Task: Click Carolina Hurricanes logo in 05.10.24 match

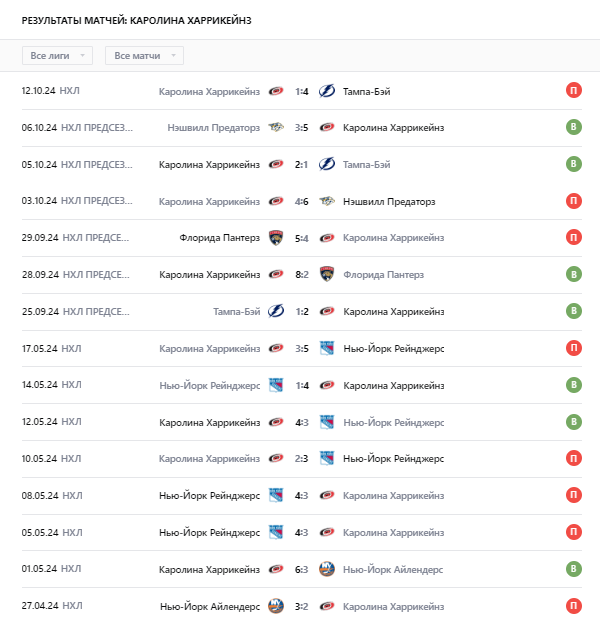Action: pos(276,164)
